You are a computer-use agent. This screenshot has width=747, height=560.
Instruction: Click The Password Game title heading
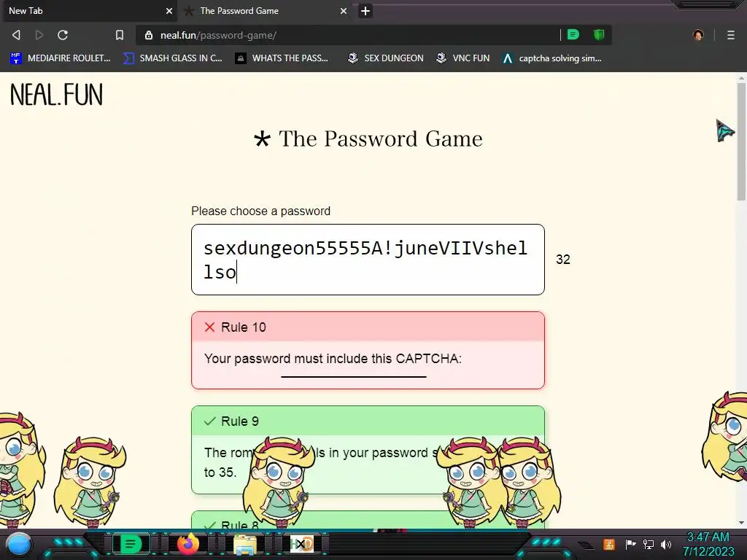click(368, 139)
